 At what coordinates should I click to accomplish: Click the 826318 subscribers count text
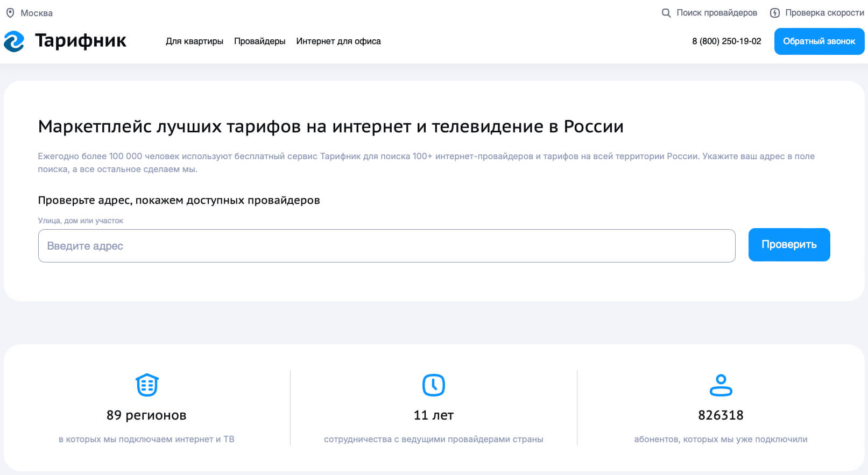pos(721,415)
